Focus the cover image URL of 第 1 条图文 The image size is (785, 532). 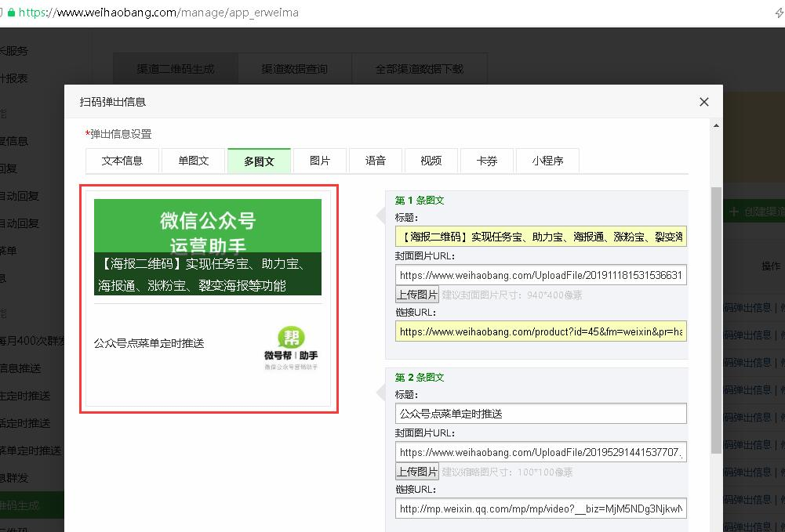540,275
